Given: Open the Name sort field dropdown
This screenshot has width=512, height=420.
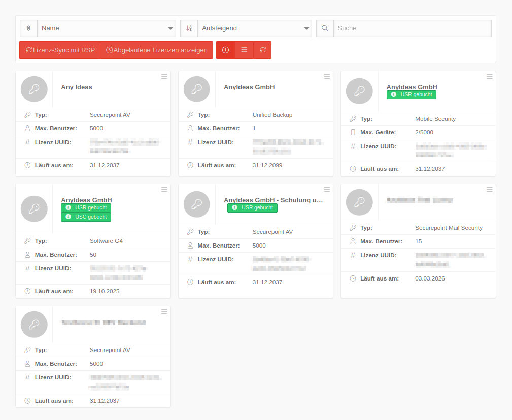Looking at the screenshot, I should [x=107, y=28].
